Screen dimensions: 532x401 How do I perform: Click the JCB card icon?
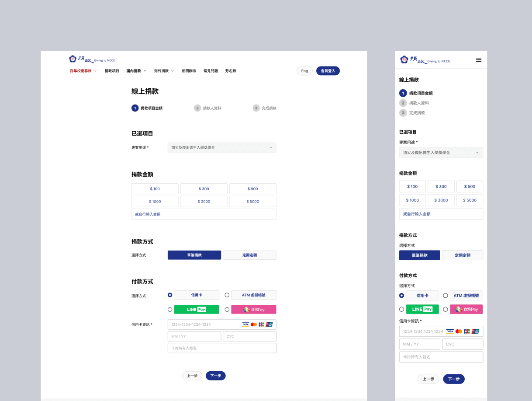coord(261,324)
